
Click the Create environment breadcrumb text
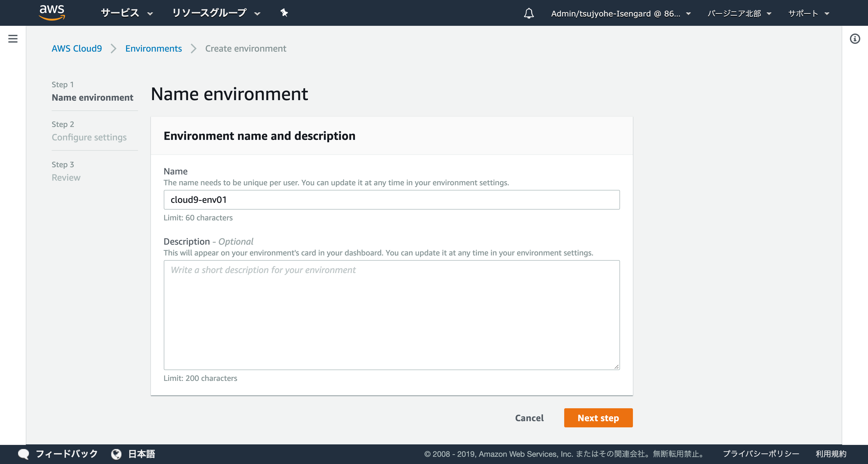(246, 49)
